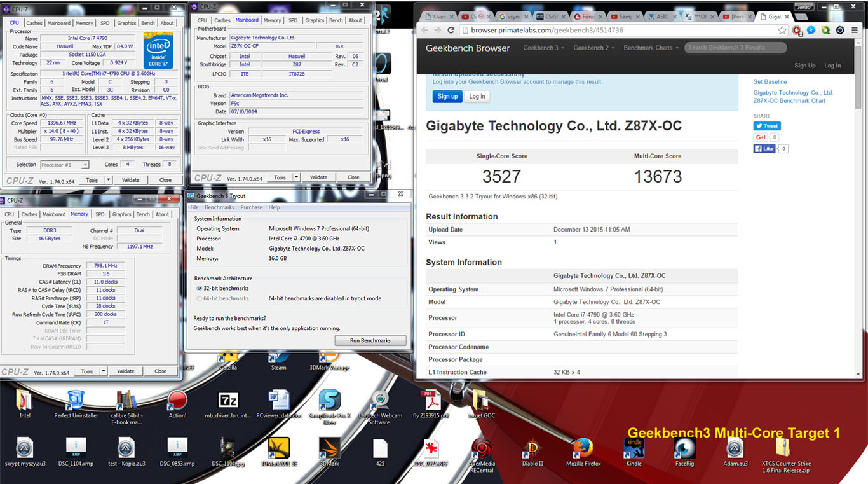The image size is (868, 484).
Task: Bookmark page with star icon
Action: pos(782,30)
